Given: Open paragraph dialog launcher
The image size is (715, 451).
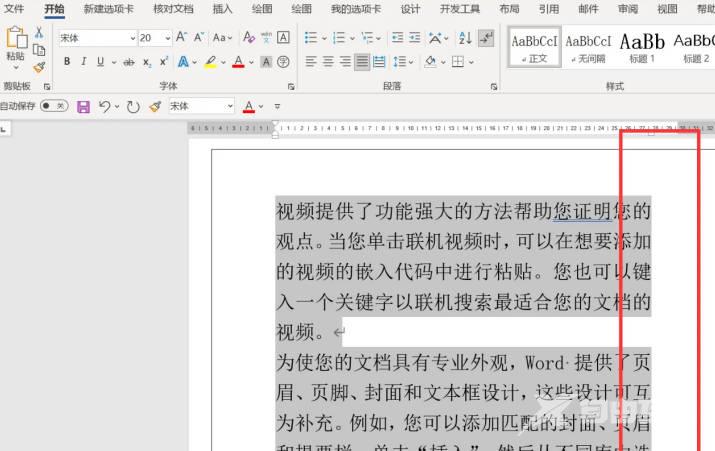Looking at the screenshot, I should (494, 86).
